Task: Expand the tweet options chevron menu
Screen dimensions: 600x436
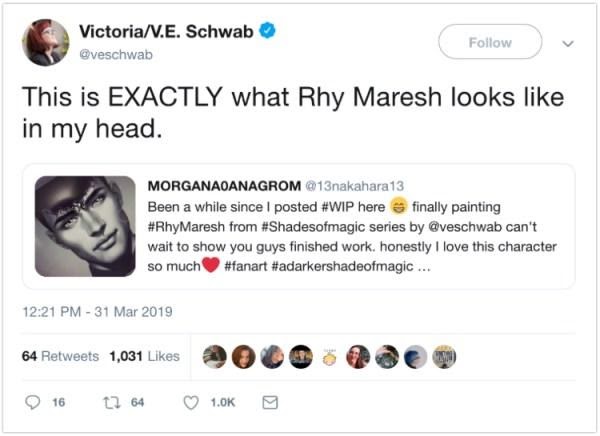Action: tap(568, 43)
